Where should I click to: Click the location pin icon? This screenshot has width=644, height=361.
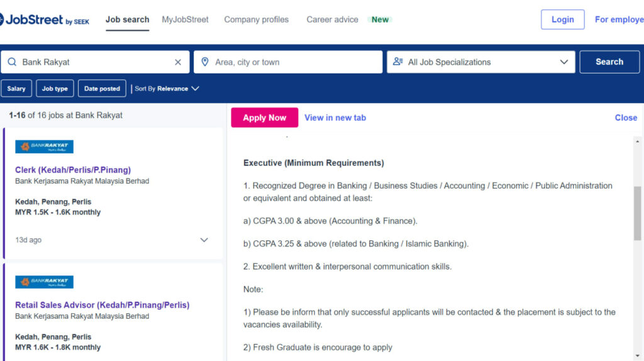coord(205,62)
